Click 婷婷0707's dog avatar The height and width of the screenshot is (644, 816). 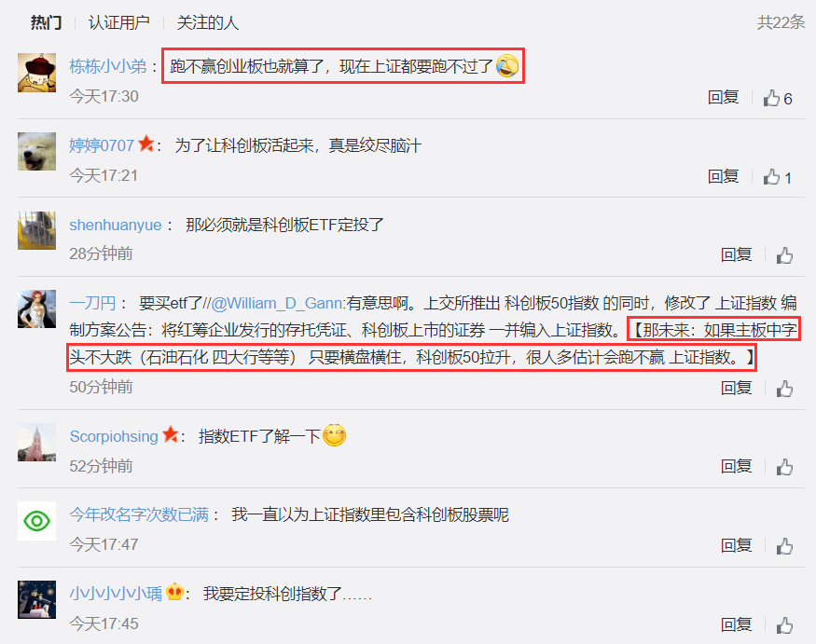pos(36,151)
